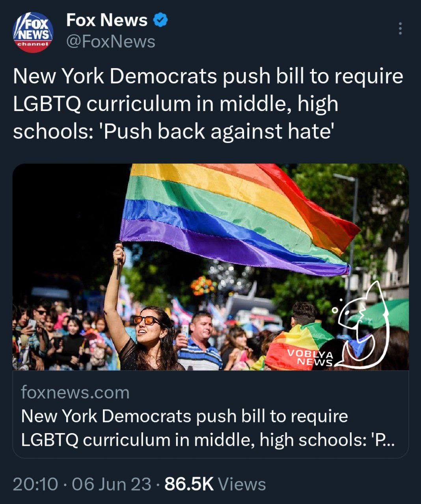Click the 06 Jun 23 date
This screenshot has height=504, width=421.
pyautogui.click(x=112, y=484)
